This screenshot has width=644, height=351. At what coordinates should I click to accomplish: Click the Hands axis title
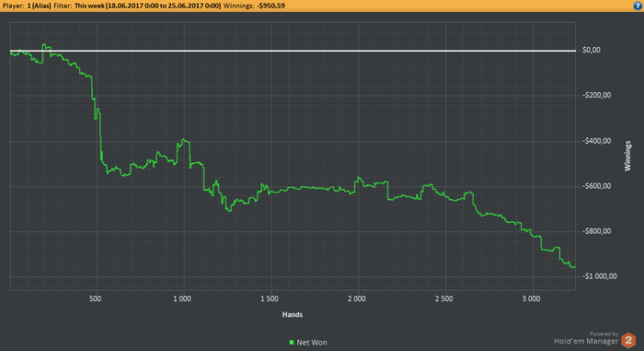293,315
